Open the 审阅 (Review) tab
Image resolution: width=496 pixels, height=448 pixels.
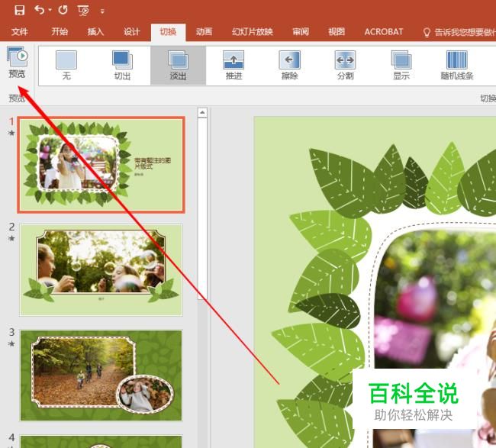pos(301,31)
